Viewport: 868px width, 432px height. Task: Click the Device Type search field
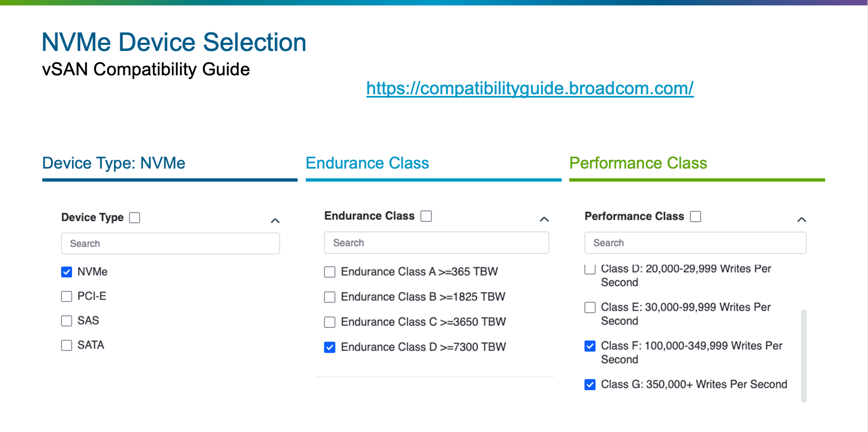coord(170,244)
